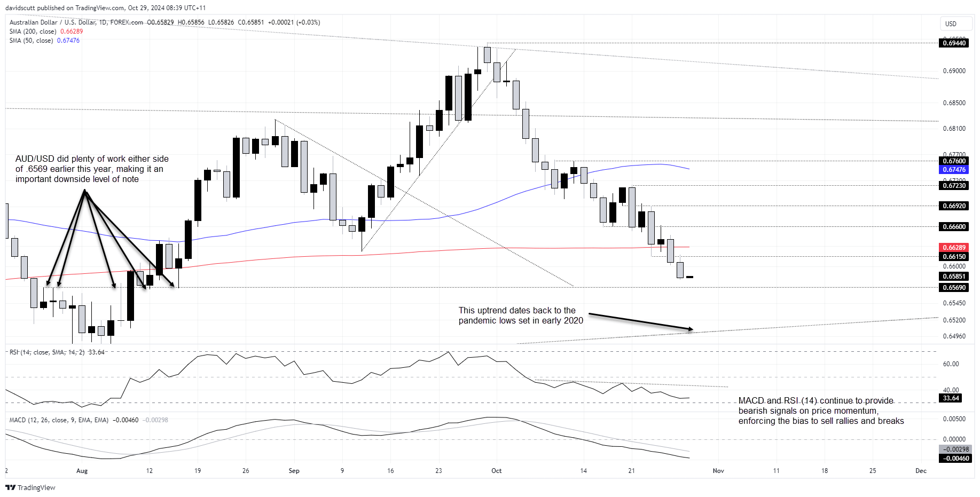Click the 0.65450 price axis tick
The image size is (980, 497).
point(954,303)
